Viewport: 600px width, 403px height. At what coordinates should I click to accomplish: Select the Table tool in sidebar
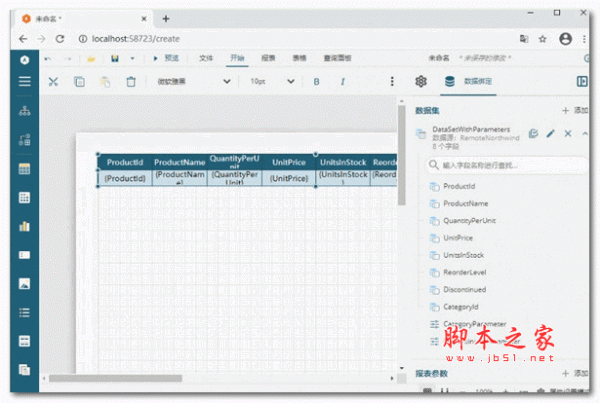[24, 169]
